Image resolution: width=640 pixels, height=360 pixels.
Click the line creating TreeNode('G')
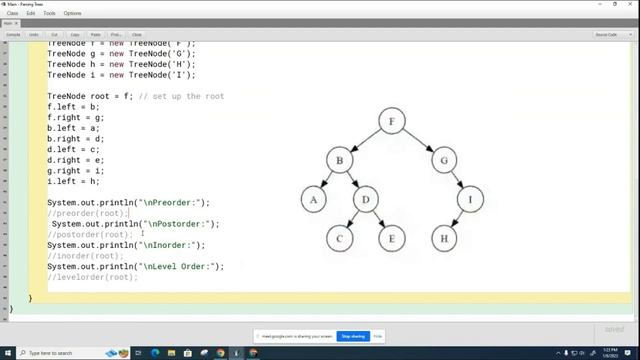pos(121,54)
